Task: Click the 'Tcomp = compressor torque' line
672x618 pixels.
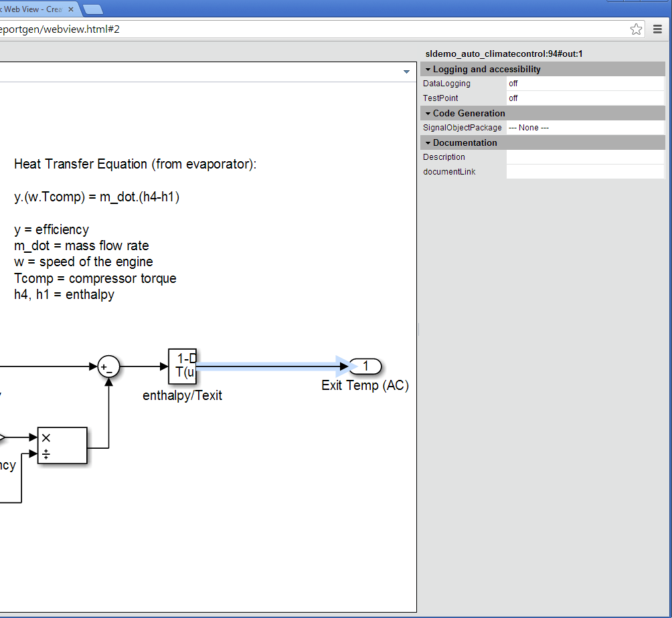Action: point(95,278)
